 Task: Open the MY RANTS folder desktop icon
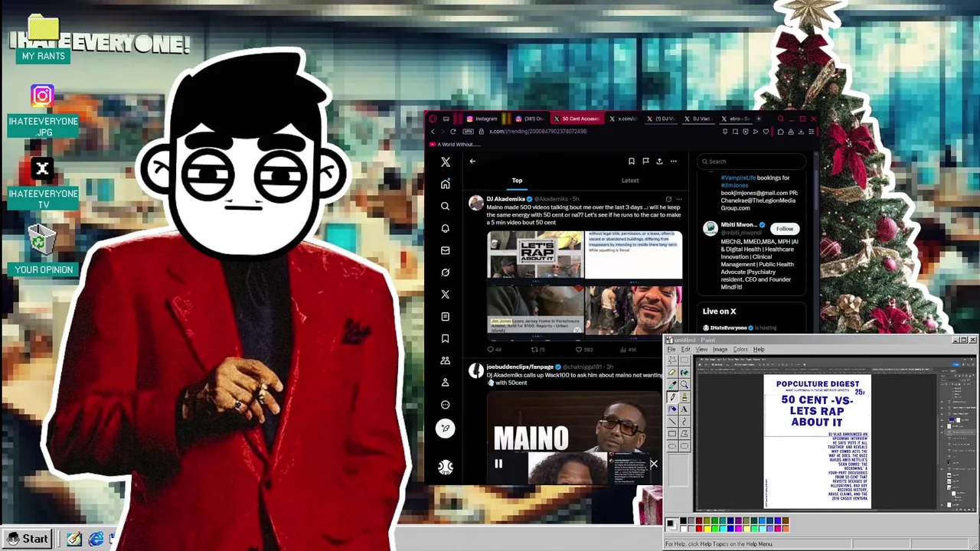(x=43, y=39)
